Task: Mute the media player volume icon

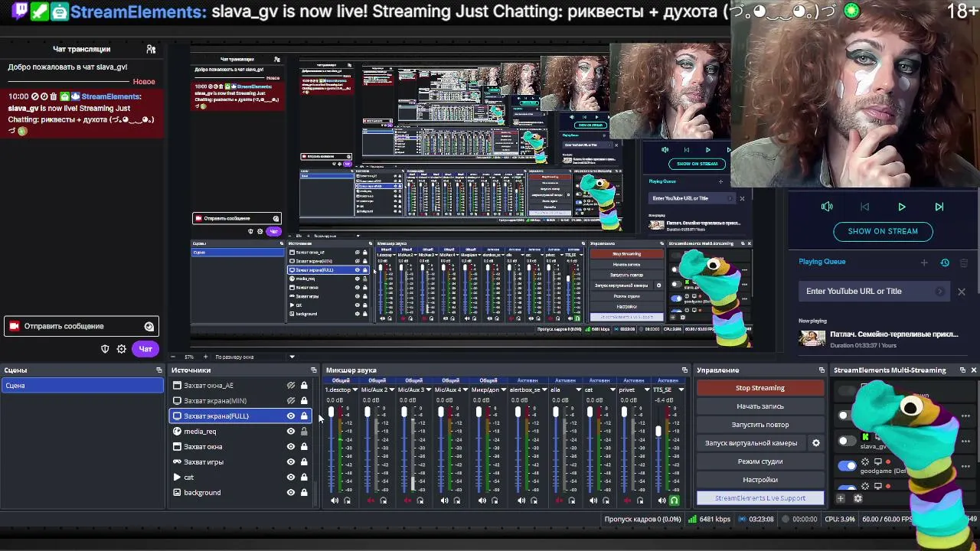Action: (x=827, y=207)
